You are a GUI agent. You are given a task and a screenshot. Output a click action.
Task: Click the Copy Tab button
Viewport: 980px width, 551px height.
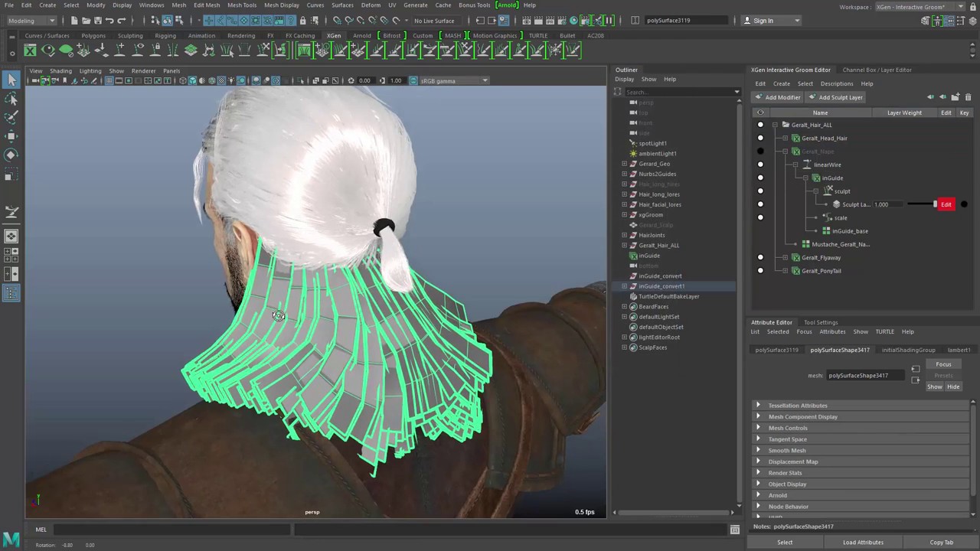(x=941, y=543)
